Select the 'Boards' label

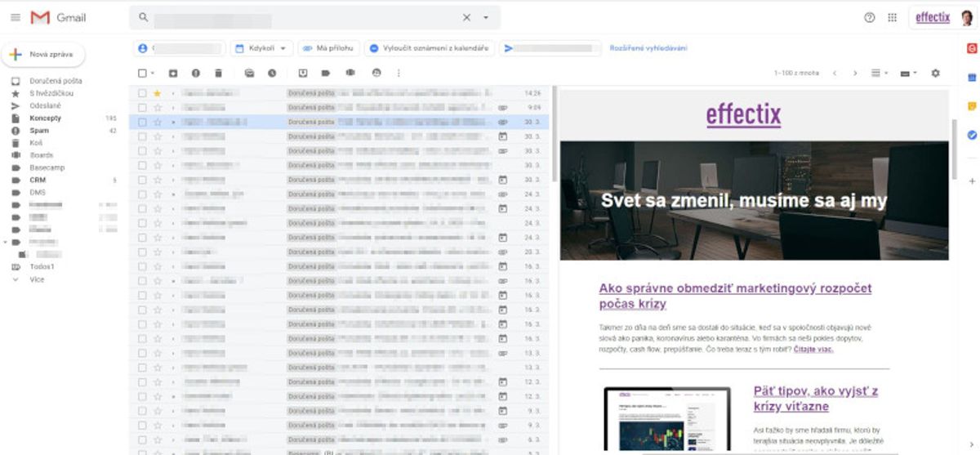[41, 155]
